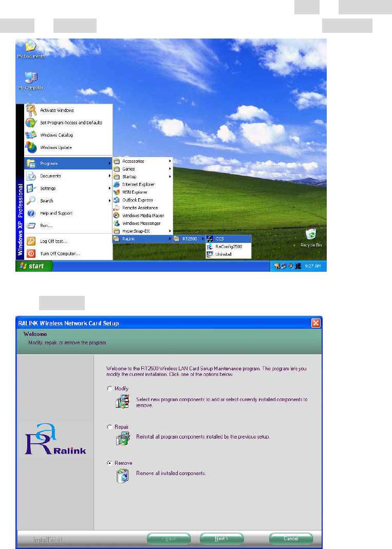Click the Next button in setup

point(221,539)
